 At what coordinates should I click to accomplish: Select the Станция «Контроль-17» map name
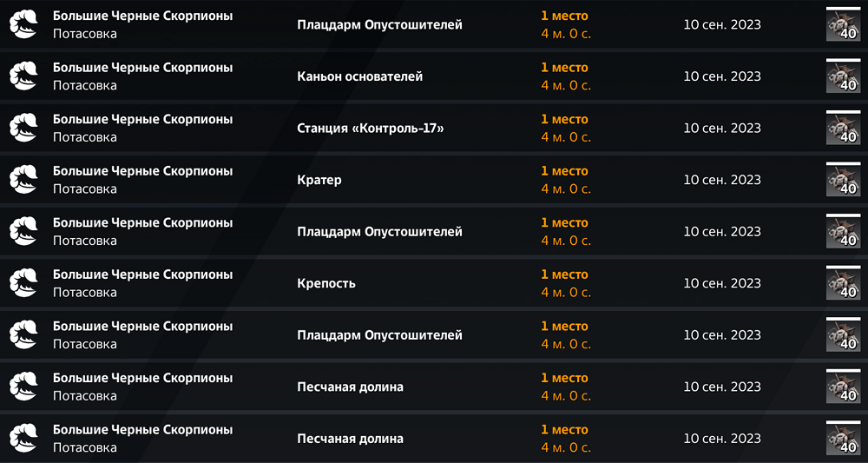[370, 128]
